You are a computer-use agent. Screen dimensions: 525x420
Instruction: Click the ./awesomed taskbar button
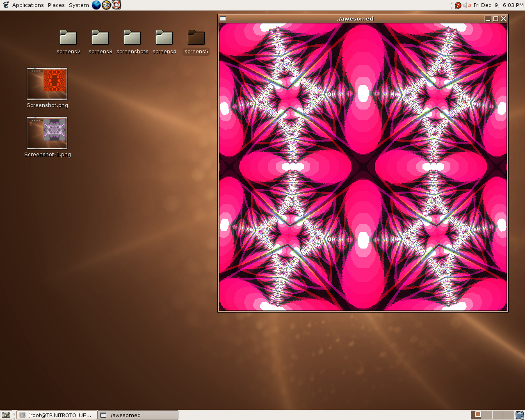138,415
